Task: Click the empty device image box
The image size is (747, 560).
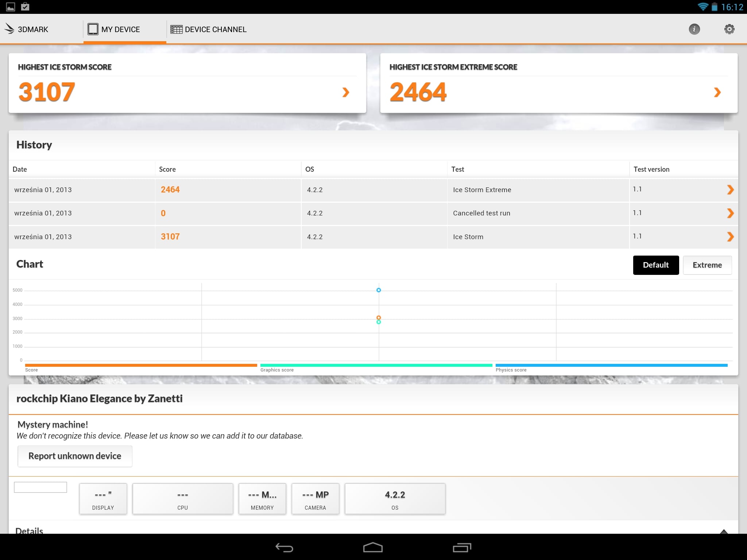Action: tap(40, 487)
